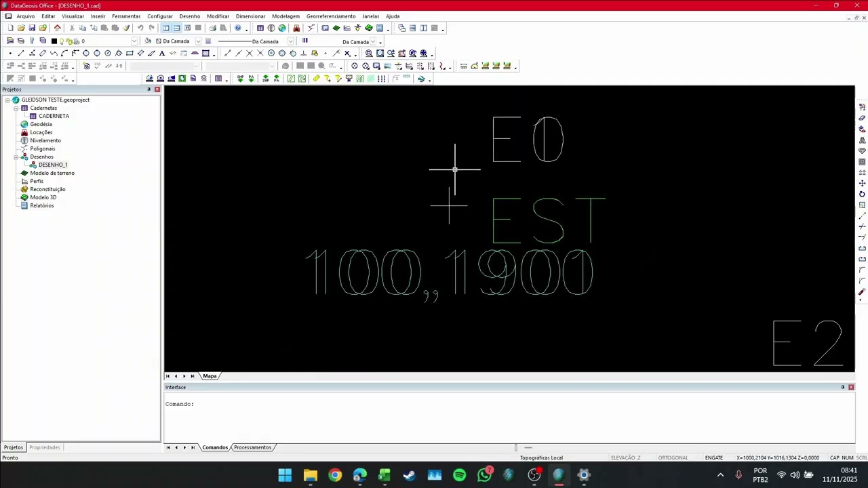Image resolution: width=868 pixels, height=488 pixels.
Task: Select Relatórios in project tree
Action: (42, 205)
